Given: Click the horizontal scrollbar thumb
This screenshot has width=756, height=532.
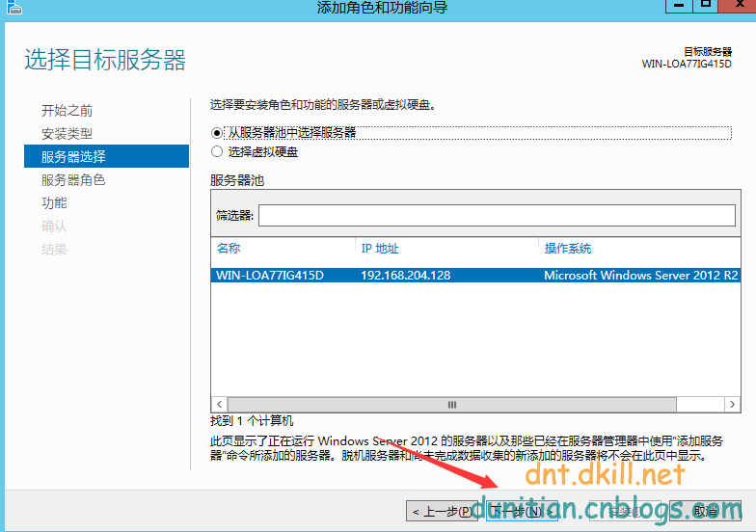Looking at the screenshot, I should (451, 405).
